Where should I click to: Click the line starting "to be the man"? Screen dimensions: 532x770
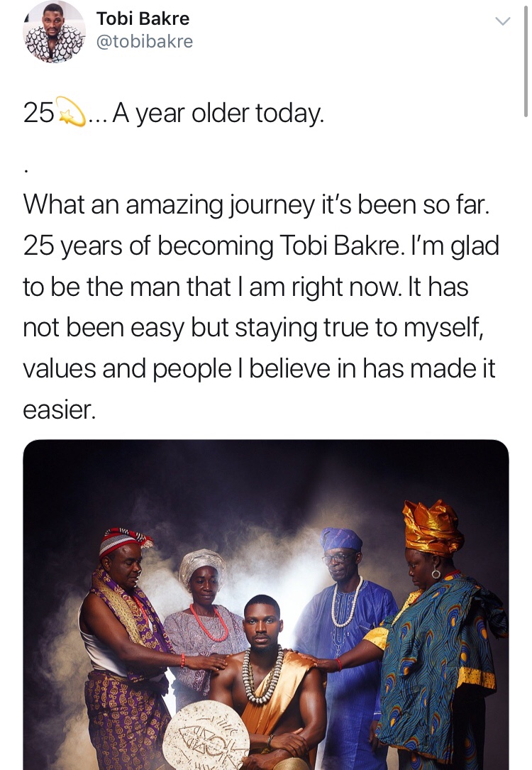(245, 287)
